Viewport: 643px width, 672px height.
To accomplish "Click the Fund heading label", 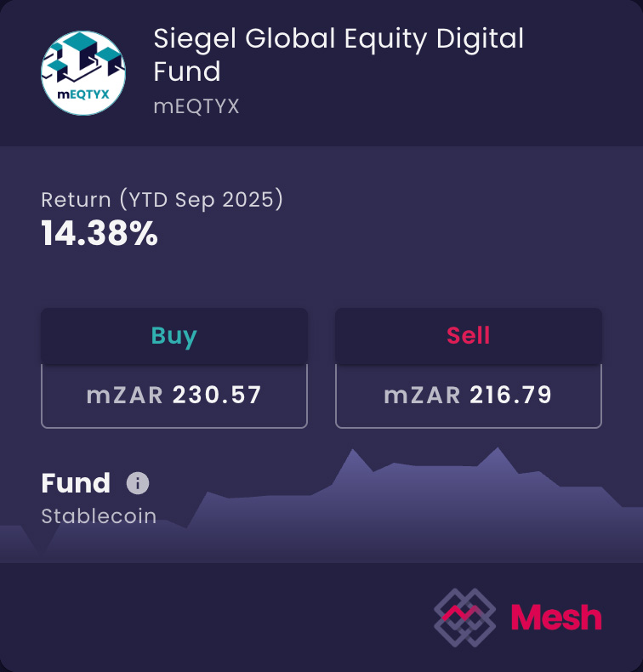I will coord(76,483).
